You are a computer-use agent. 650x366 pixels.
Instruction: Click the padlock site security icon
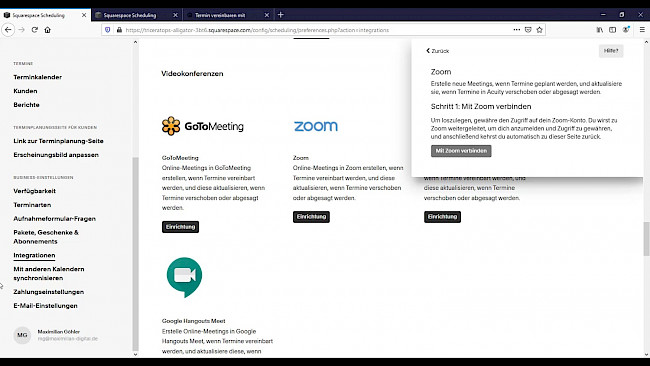(x=119, y=30)
